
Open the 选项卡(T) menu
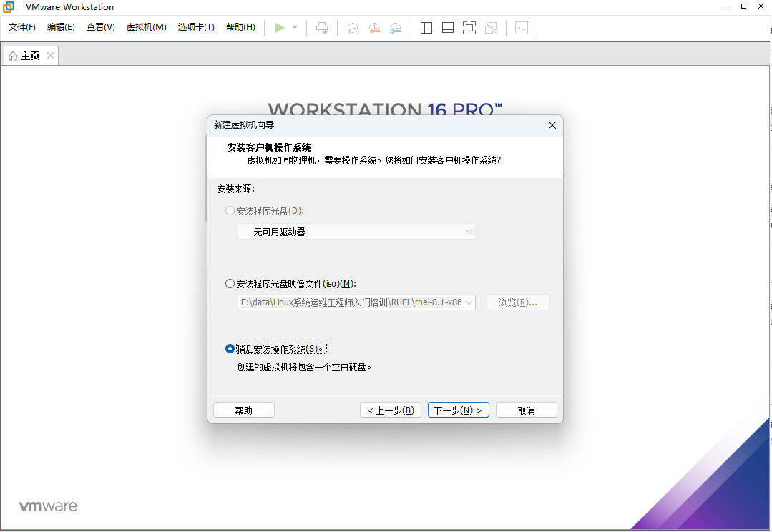click(x=196, y=27)
